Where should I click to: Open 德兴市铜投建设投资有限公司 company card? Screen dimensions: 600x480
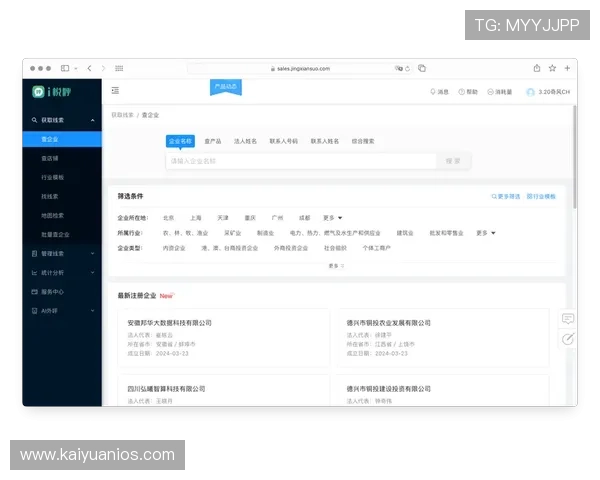click(443, 390)
